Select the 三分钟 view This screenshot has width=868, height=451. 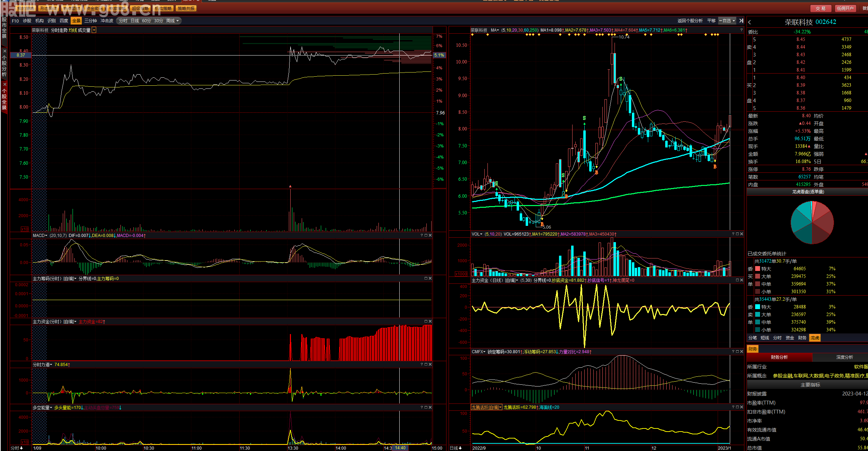[x=91, y=21]
